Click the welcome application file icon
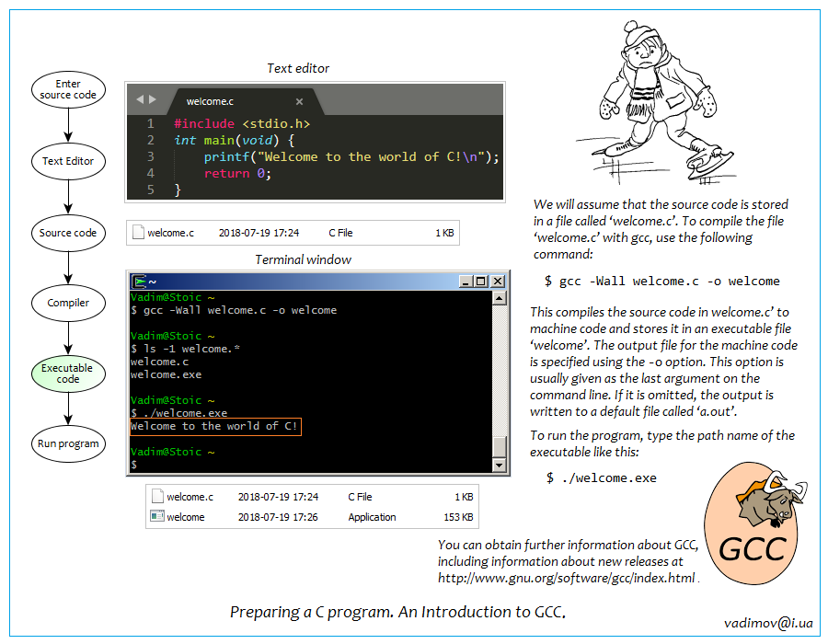 156,516
